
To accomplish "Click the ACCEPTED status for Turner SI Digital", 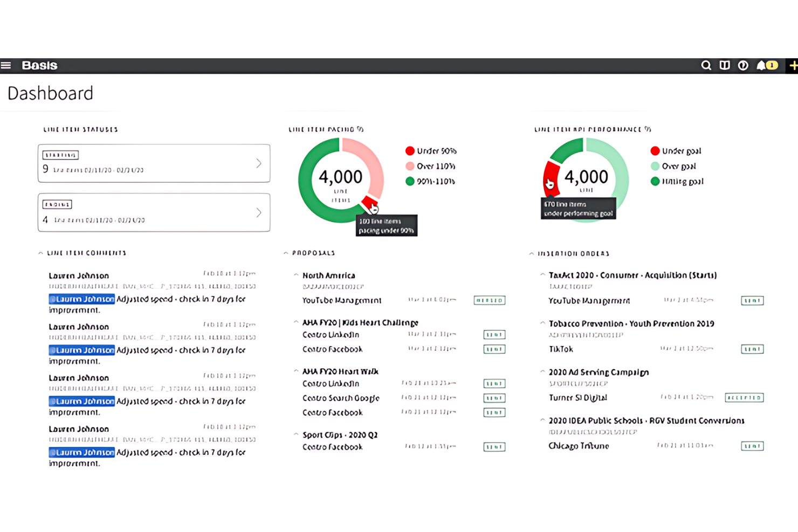I will tap(745, 397).
